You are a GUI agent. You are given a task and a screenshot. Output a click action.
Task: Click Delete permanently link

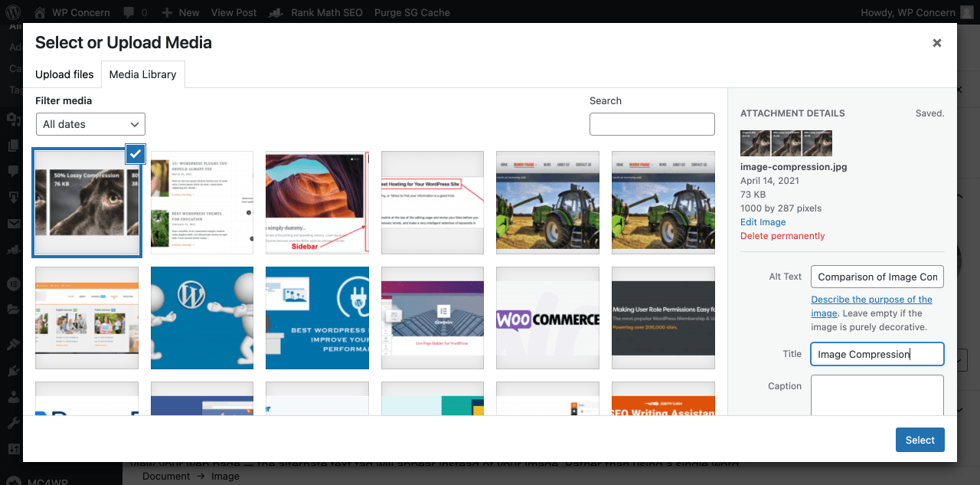(x=782, y=236)
